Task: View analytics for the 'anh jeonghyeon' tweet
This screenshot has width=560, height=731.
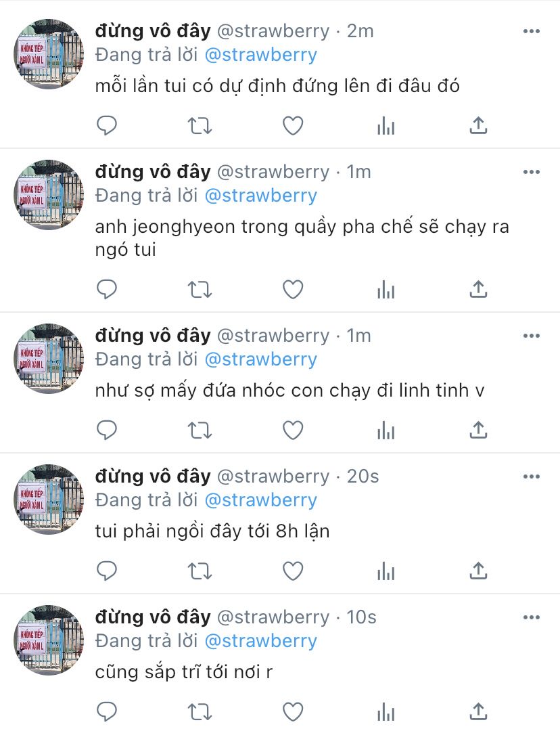Action: pyautogui.click(x=386, y=290)
